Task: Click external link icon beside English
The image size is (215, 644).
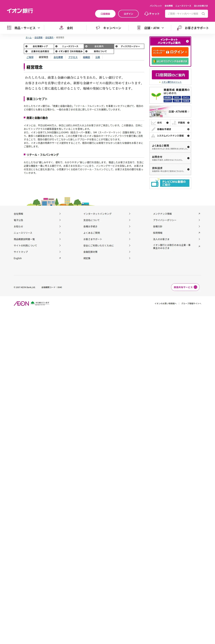Action: pyautogui.click(x=60, y=258)
